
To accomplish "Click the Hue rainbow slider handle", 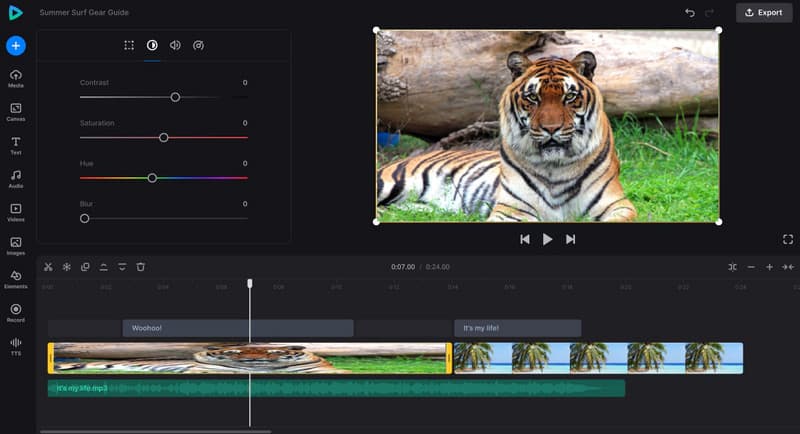I will point(152,178).
